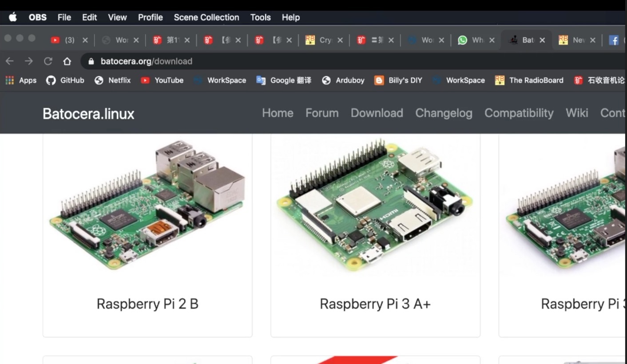Image resolution: width=627 pixels, height=364 pixels.
Task: Open the Profile menu
Action: point(150,17)
